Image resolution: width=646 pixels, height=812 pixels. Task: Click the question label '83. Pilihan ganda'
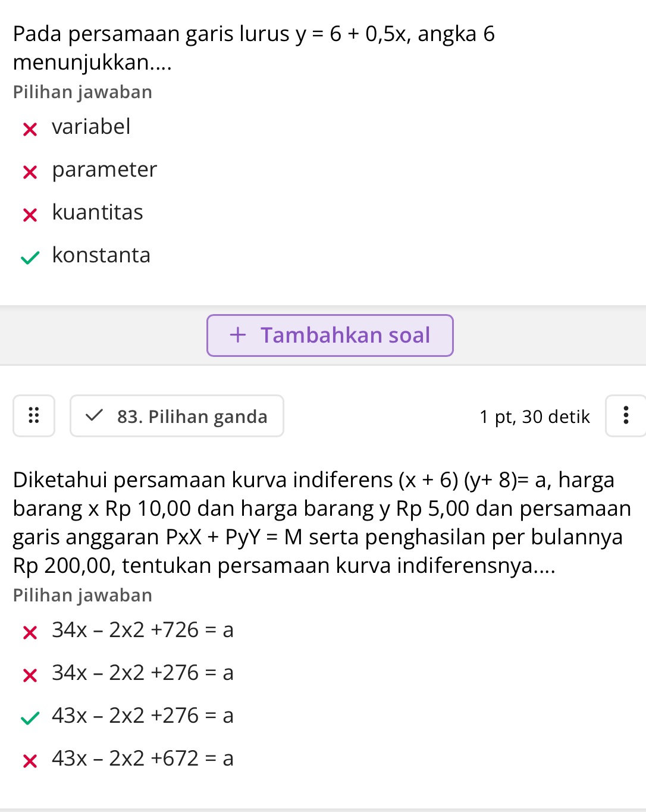point(192,416)
